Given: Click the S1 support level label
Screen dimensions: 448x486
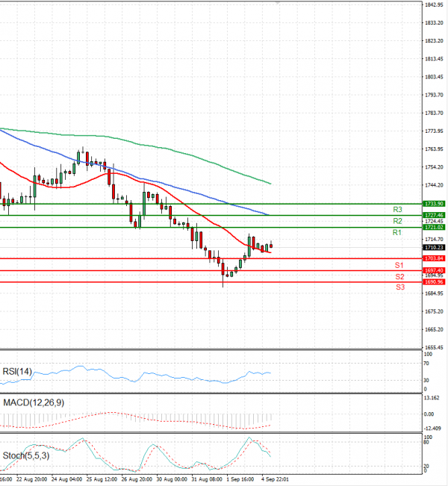Looking at the screenshot, I should (x=399, y=265).
